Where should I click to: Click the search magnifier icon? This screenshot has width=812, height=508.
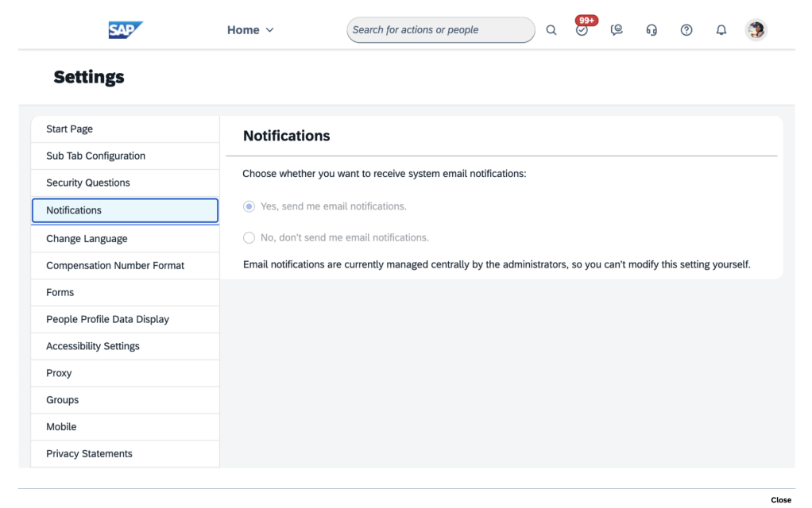tap(551, 30)
